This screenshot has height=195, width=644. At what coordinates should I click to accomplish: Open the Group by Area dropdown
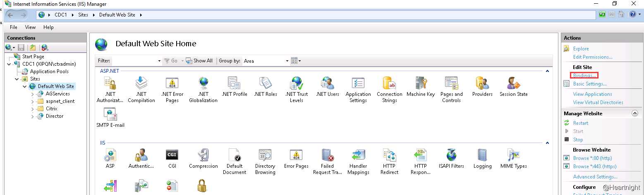(287, 61)
